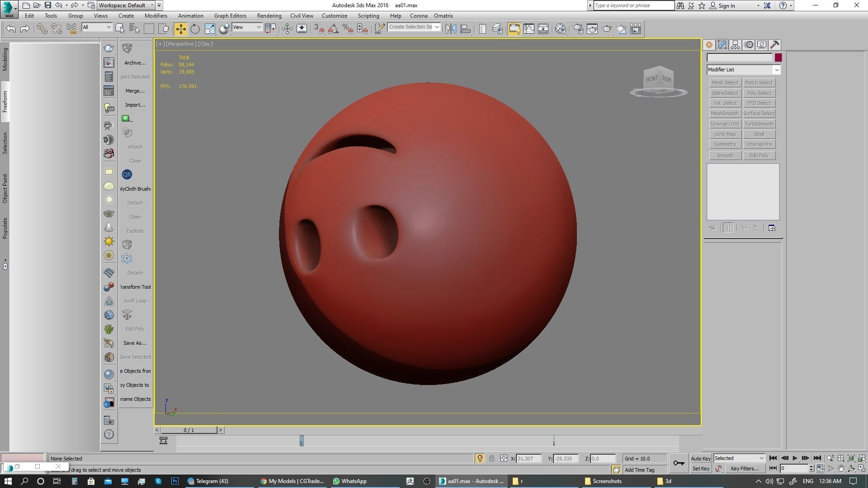
Task: Select the Select and Scale tool
Action: coord(210,29)
